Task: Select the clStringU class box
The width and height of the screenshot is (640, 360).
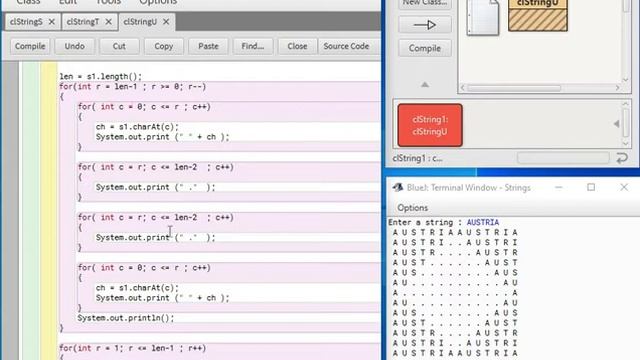Action: [538, 16]
